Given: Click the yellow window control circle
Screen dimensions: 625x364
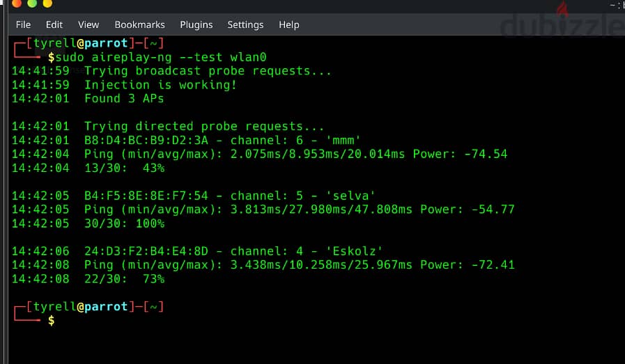Looking at the screenshot, I should pyautogui.click(x=47, y=3).
